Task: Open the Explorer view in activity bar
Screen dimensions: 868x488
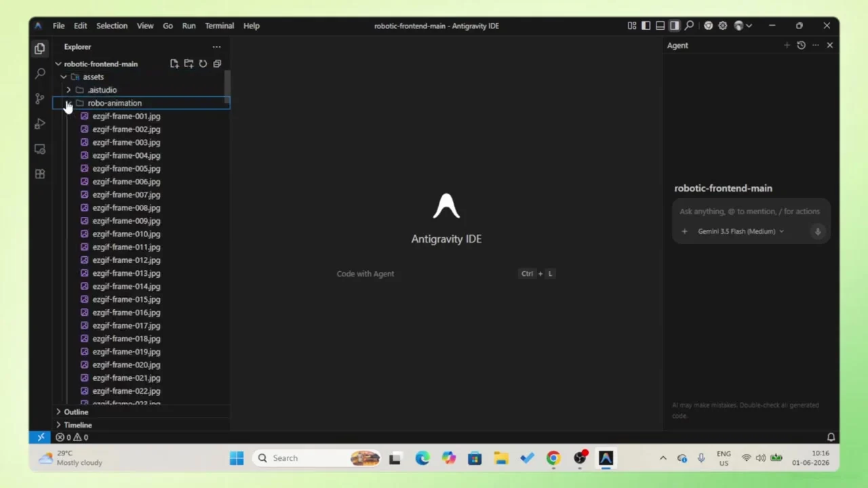Action: coord(40,48)
